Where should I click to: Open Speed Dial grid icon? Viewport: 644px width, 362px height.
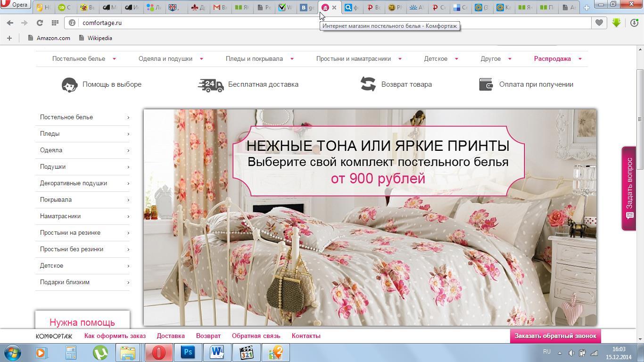(55, 23)
